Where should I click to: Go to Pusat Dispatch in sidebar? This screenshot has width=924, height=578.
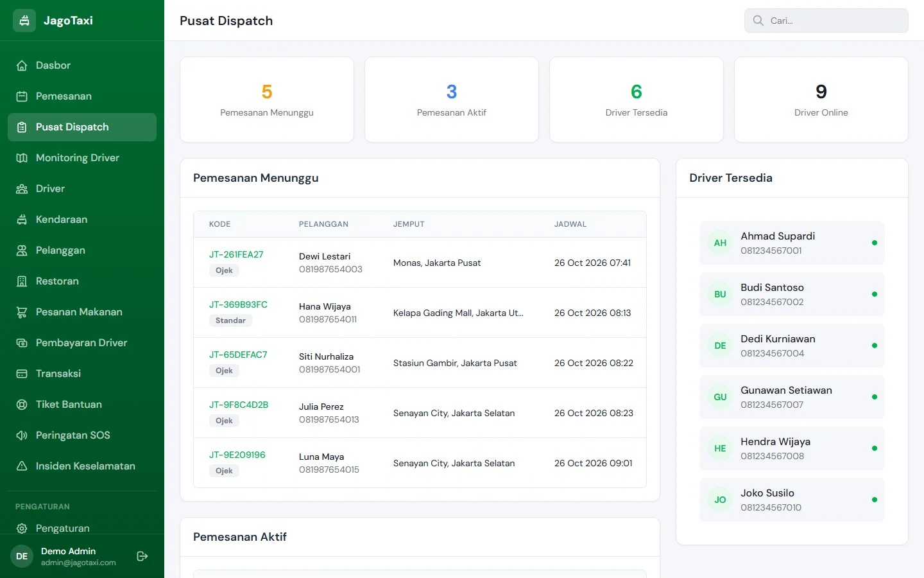pos(82,127)
